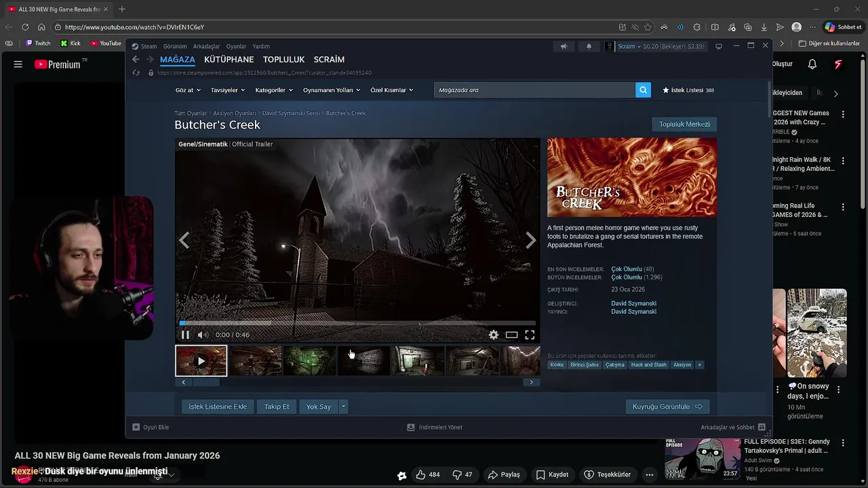Image resolution: width=868 pixels, height=488 pixels.
Task: Expand the Göz at dropdown
Action: coord(188,90)
